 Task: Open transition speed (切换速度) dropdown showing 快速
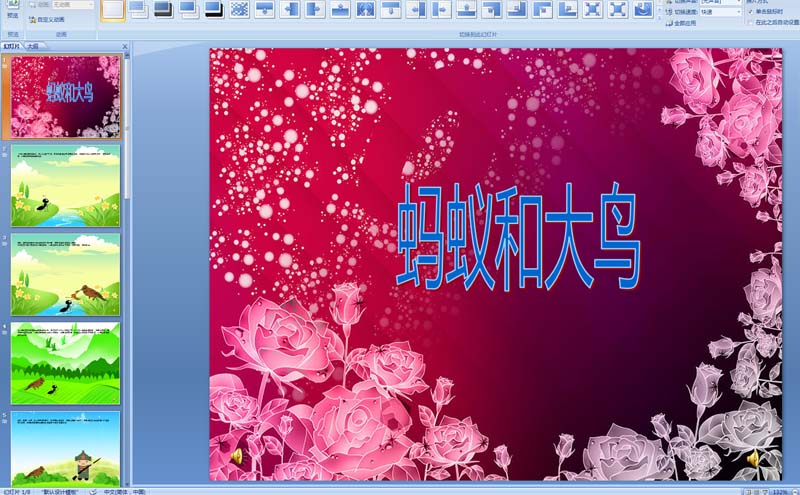pyautogui.click(x=721, y=11)
